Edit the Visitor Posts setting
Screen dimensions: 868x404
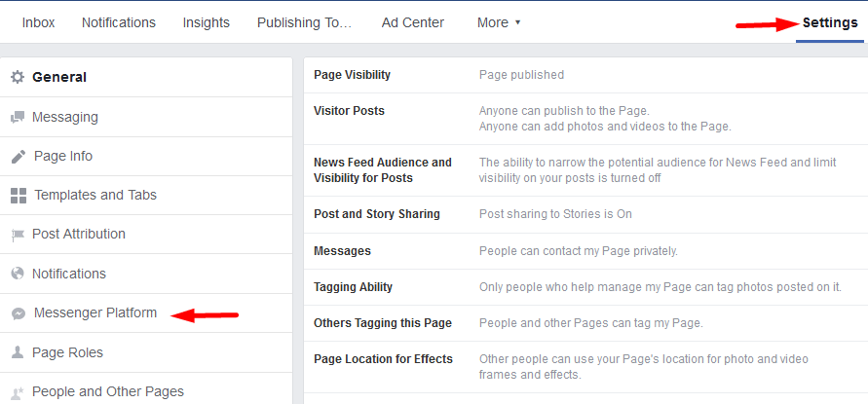585,119
